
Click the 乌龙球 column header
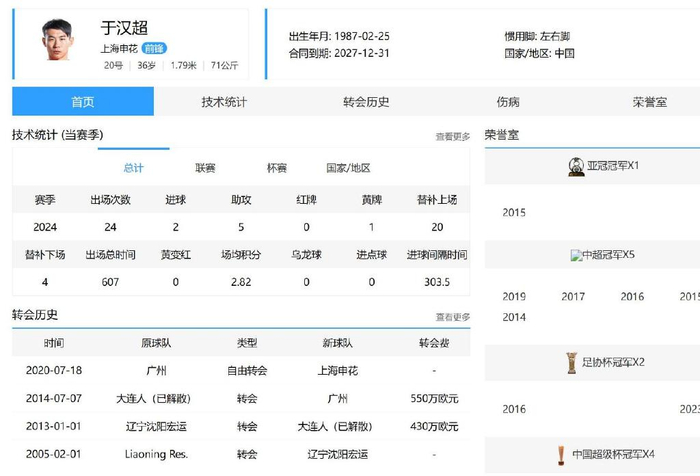tap(306, 255)
